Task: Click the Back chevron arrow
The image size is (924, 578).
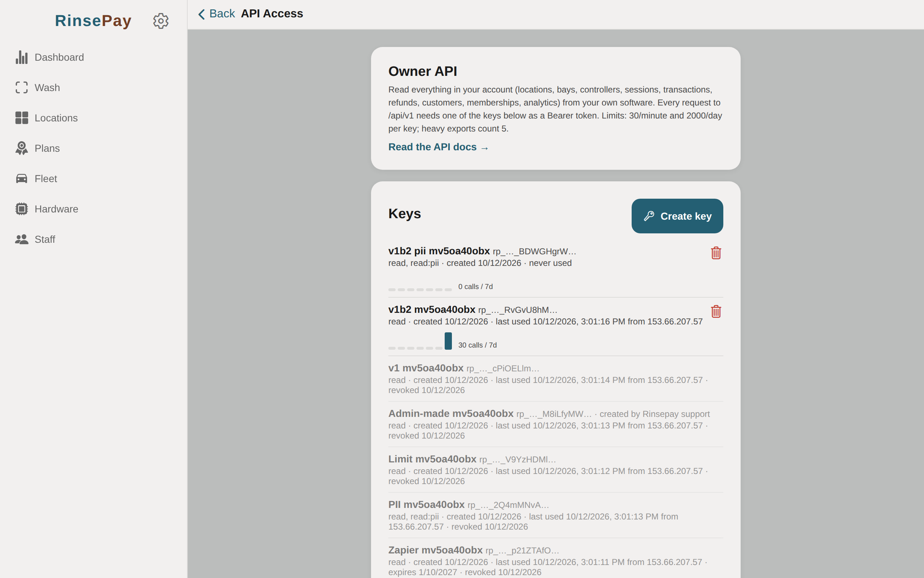Action: [202, 14]
